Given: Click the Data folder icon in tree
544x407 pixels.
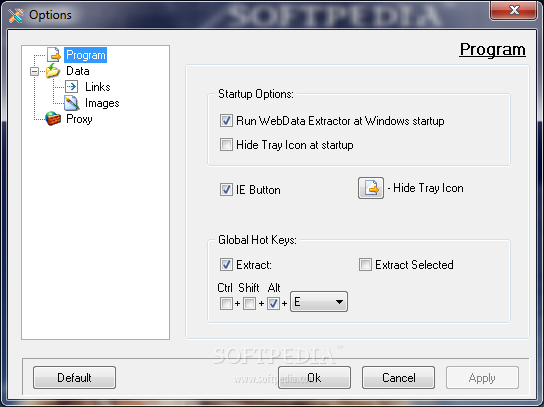Looking at the screenshot, I should point(53,71).
